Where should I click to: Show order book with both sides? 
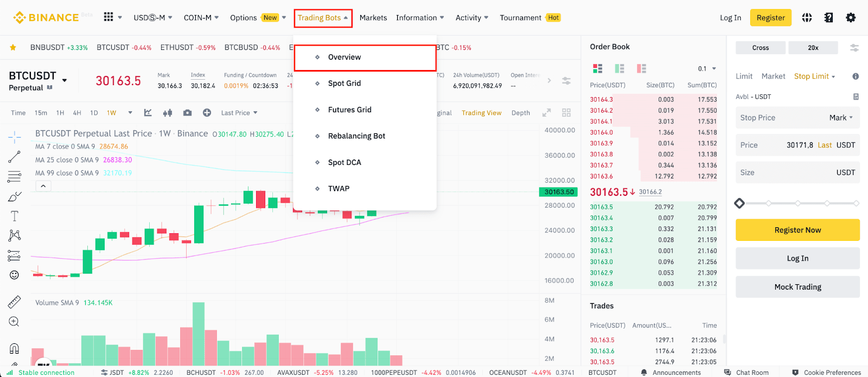point(598,68)
